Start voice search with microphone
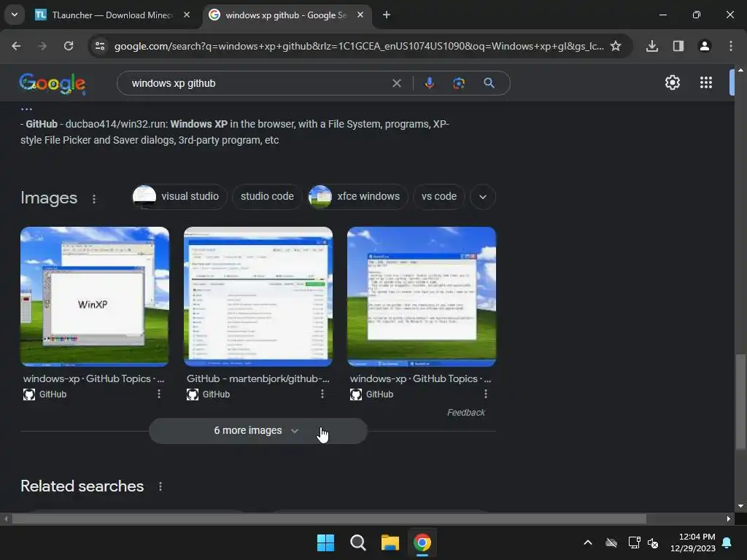This screenshot has width=747, height=560. 429,83
